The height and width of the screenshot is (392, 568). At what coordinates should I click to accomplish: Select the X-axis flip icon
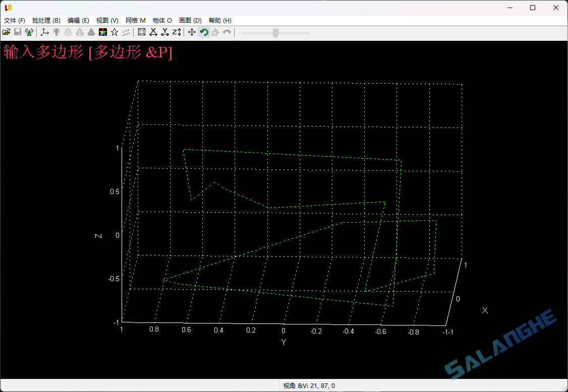[153, 32]
